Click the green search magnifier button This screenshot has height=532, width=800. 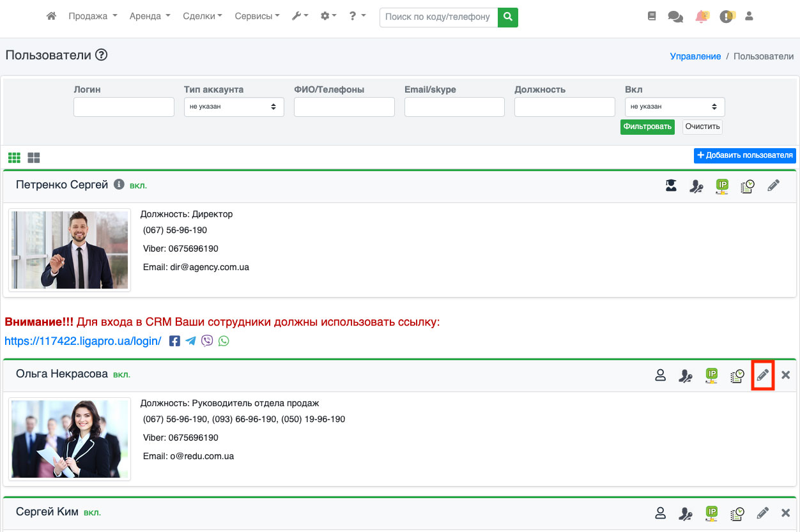click(x=508, y=17)
